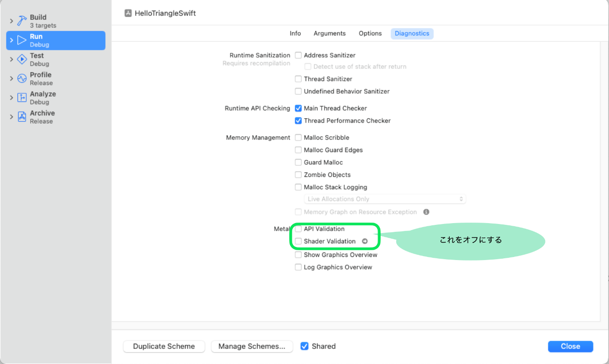This screenshot has width=609, height=364.
Task: Uncheck the Shared scheme checkbox
Action: (x=304, y=346)
